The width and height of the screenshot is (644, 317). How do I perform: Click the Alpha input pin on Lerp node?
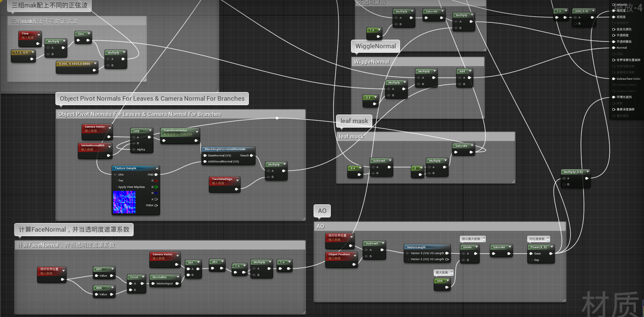coord(134,149)
